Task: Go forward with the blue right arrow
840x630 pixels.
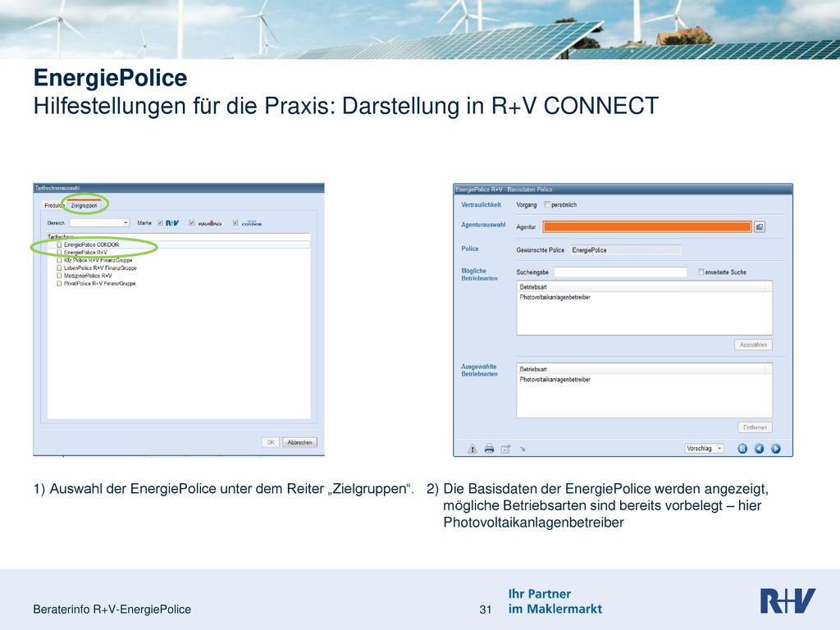Action: pyautogui.click(x=776, y=449)
